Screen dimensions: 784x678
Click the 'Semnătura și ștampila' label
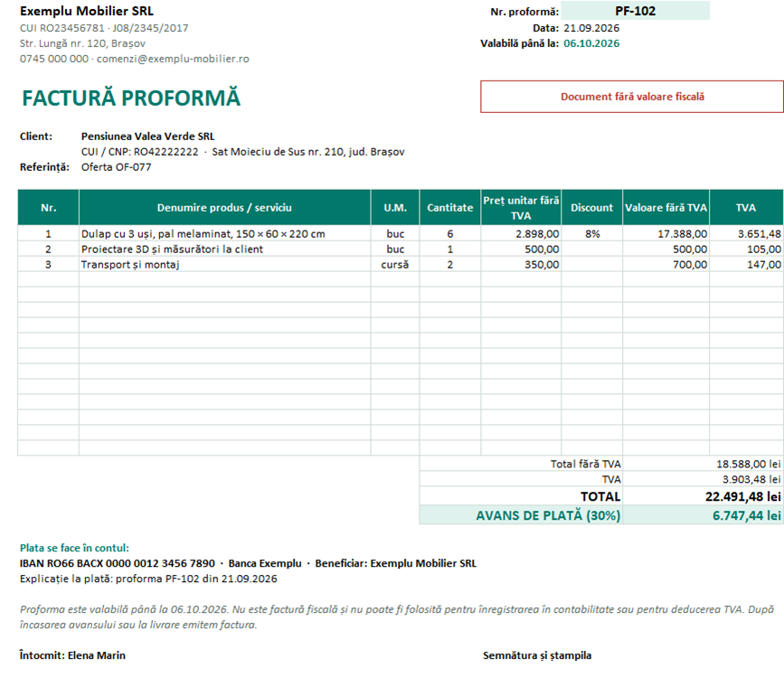pos(537,655)
